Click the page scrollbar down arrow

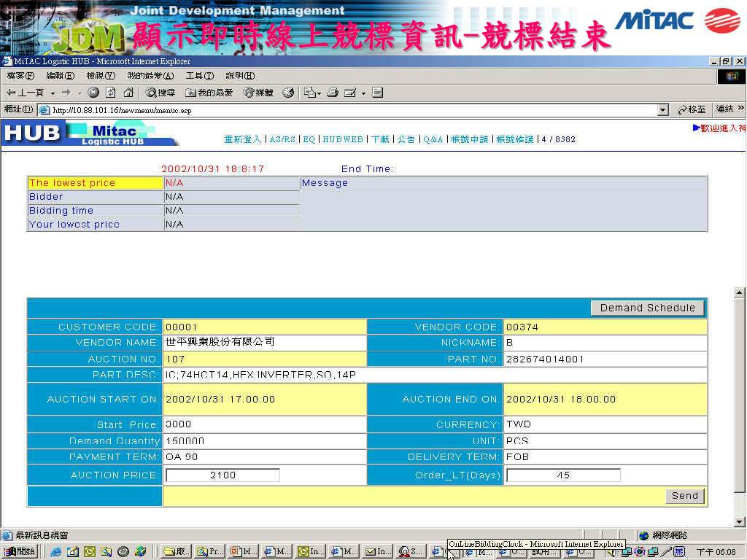pos(740,522)
